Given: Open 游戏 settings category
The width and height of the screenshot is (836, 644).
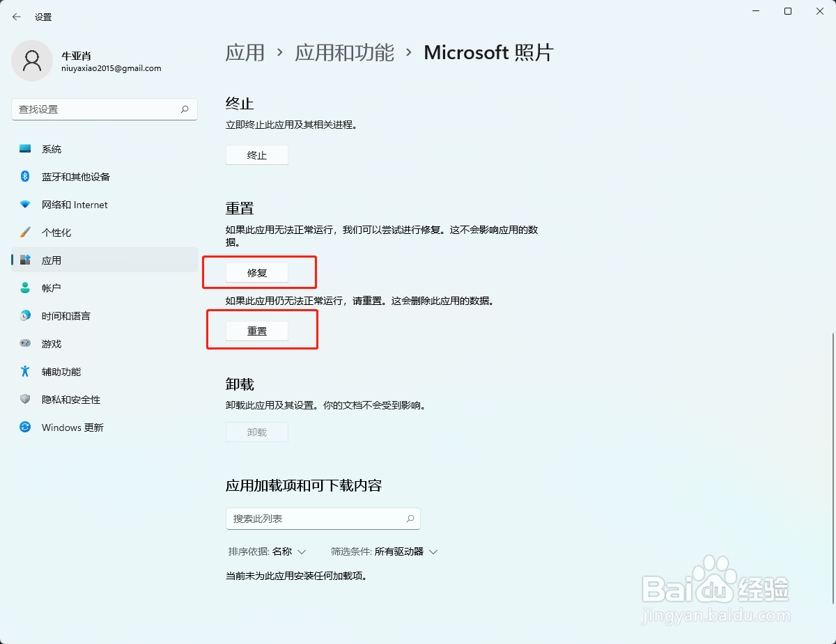Looking at the screenshot, I should coord(104,344).
